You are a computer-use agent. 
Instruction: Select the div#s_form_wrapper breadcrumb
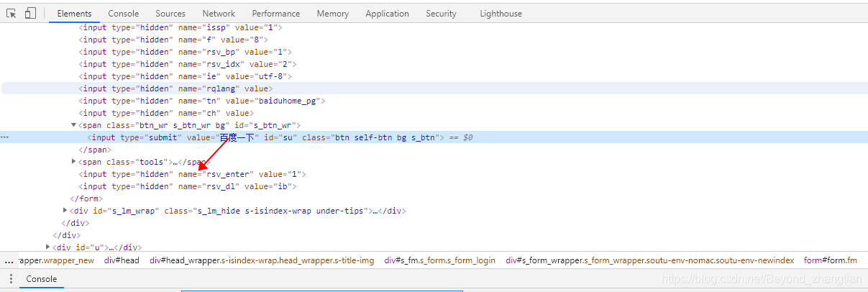649,260
